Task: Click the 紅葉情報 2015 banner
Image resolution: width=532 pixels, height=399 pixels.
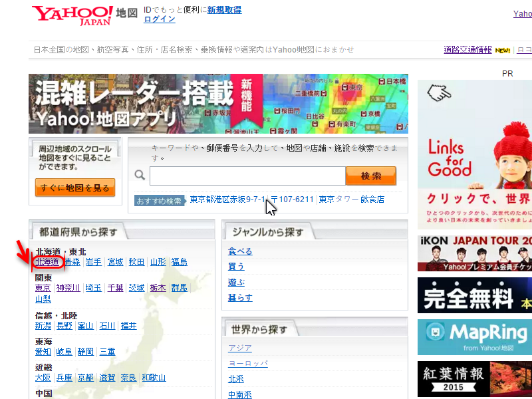Action: click(x=475, y=379)
